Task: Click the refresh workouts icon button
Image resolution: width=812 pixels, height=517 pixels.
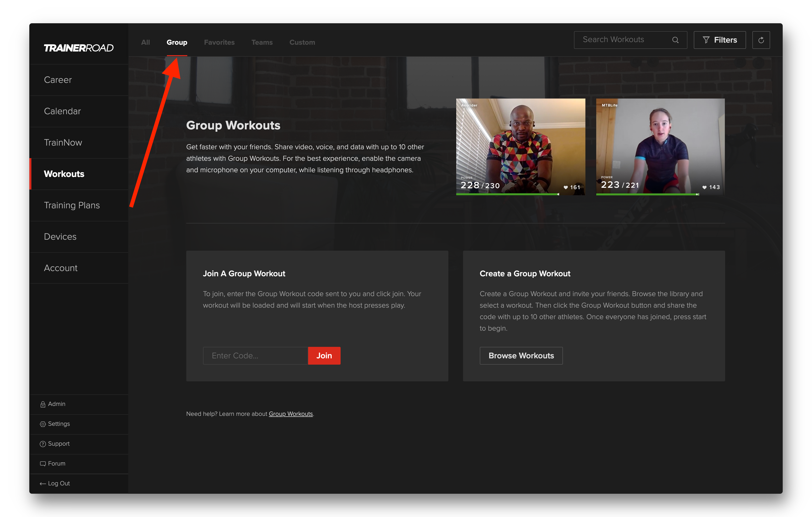Action: 761,40
